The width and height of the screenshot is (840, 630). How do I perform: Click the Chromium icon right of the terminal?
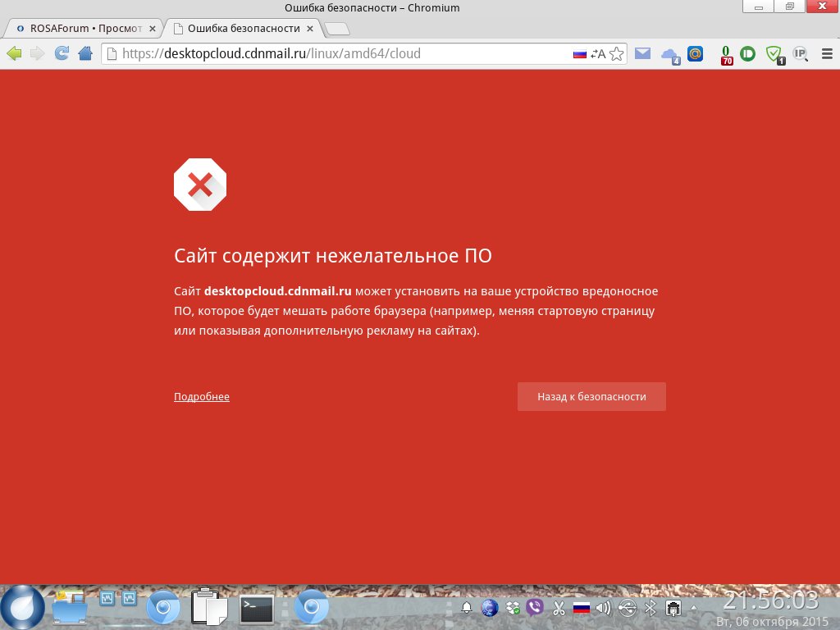pyautogui.click(x=311, y=607)
